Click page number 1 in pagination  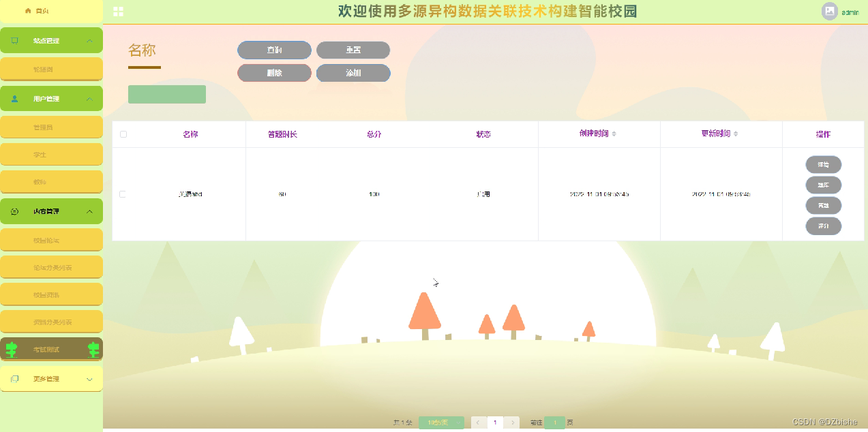[496, 422]
